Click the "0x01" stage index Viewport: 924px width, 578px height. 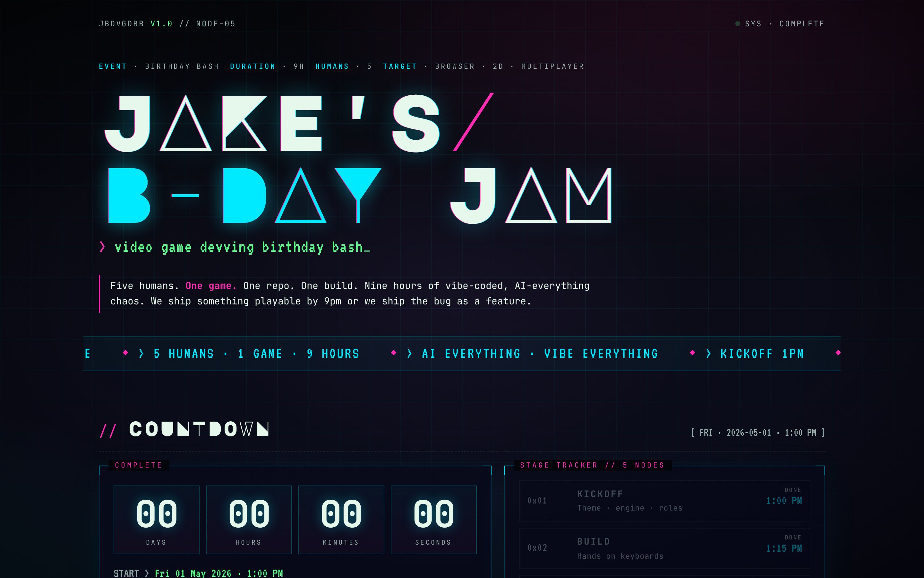click(537, 500)
